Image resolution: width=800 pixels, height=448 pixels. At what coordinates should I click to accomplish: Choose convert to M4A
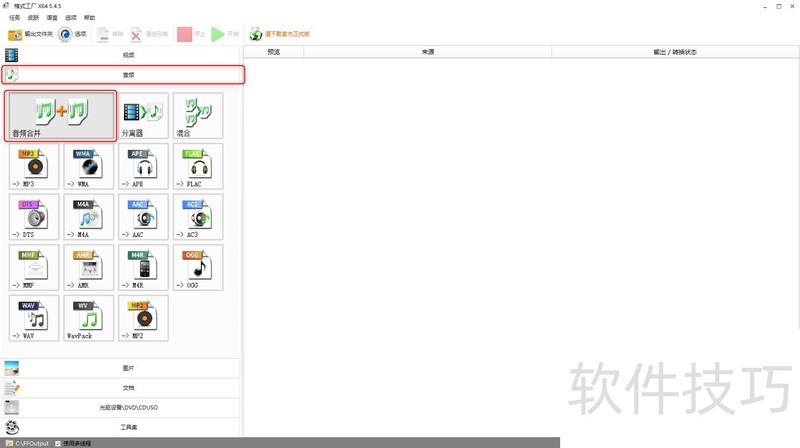coord(89,217)
